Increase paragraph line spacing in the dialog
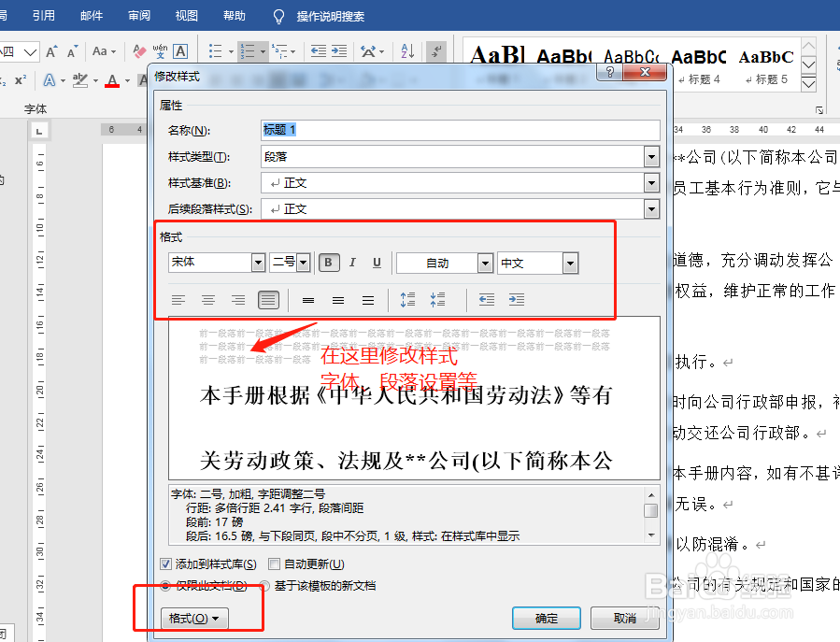Screen dimensions: 840x642 click(409, 299)
